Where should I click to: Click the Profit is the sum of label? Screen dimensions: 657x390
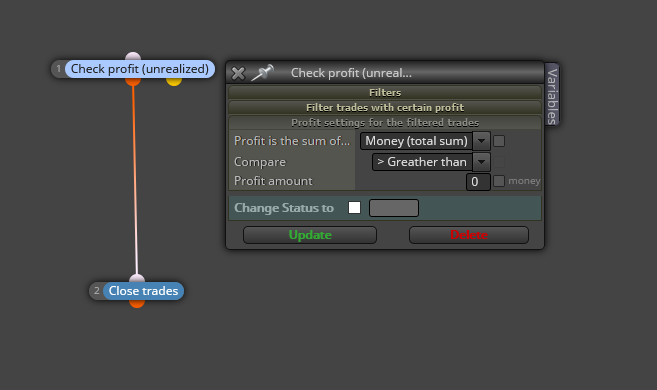(292, 141)
